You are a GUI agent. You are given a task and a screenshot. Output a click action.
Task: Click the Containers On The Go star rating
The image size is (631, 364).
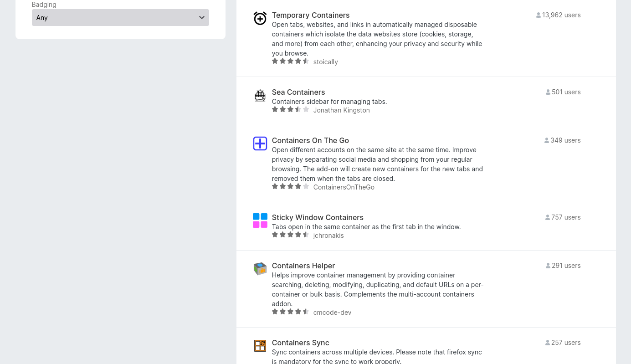coord(290,186)
